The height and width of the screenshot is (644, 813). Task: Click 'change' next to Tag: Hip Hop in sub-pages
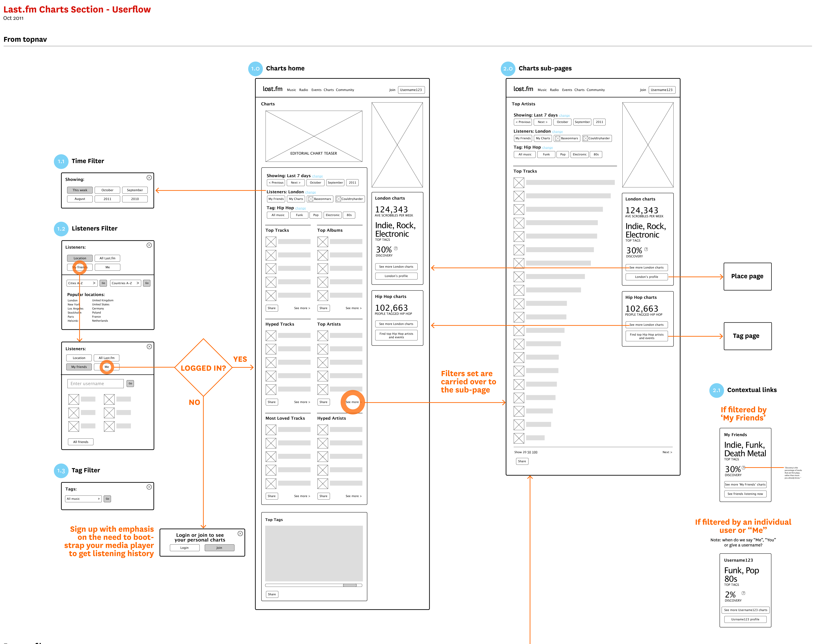547,147
